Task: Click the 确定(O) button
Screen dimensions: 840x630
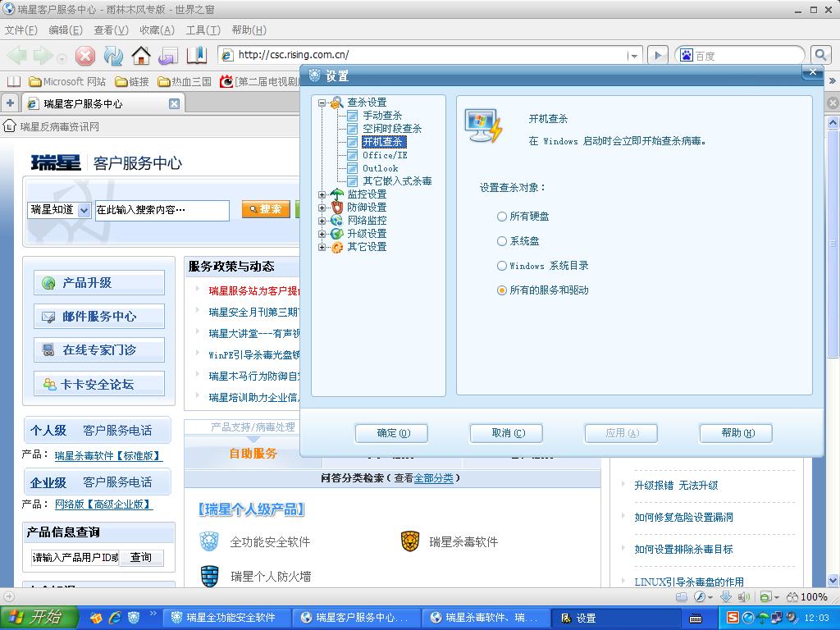Action: coord(391,433)
